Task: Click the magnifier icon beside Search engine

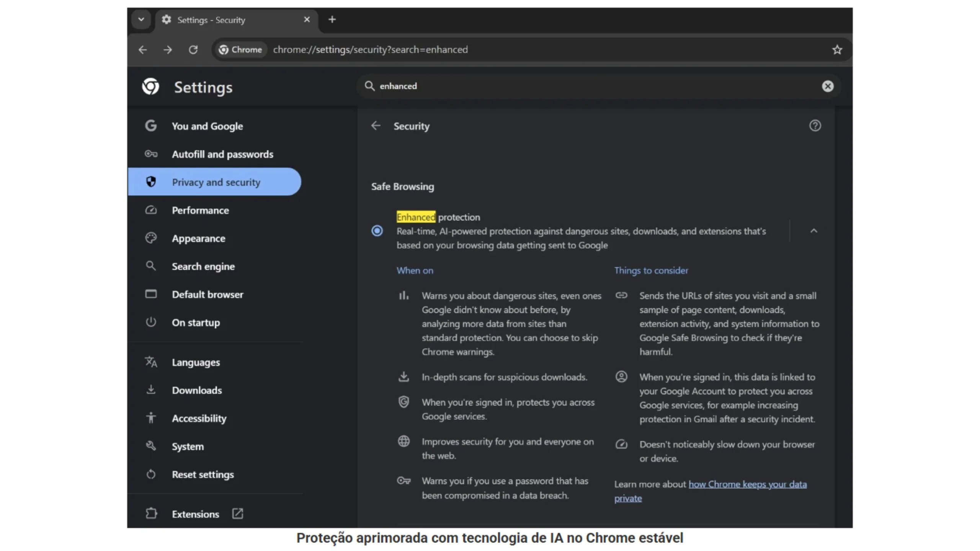Action: point(151,266)
